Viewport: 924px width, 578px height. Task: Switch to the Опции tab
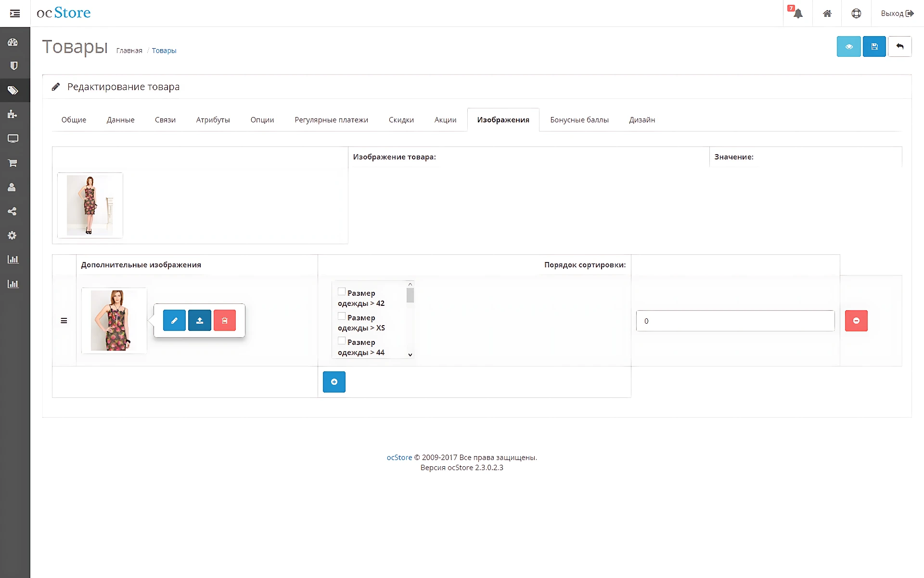262,119
